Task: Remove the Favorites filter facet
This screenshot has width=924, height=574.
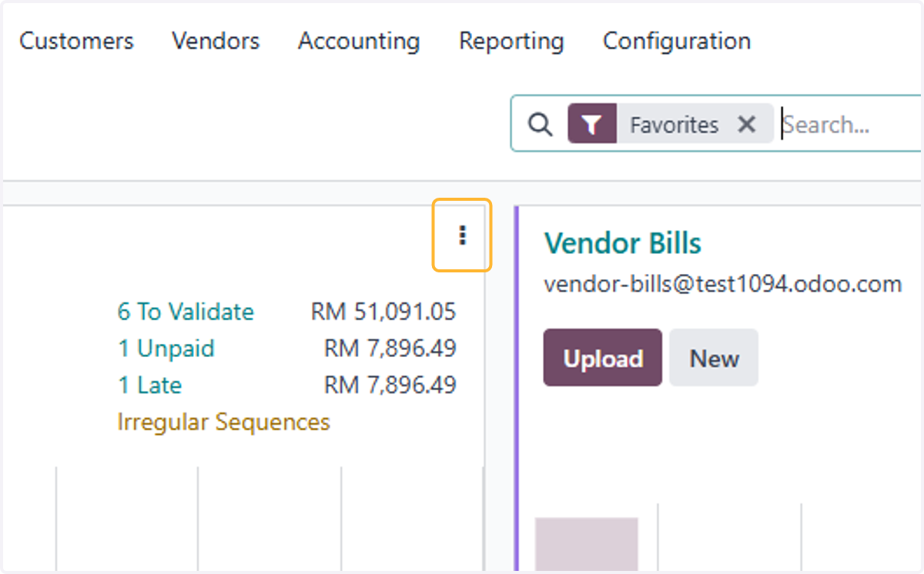Action: (x=746, y=125)
